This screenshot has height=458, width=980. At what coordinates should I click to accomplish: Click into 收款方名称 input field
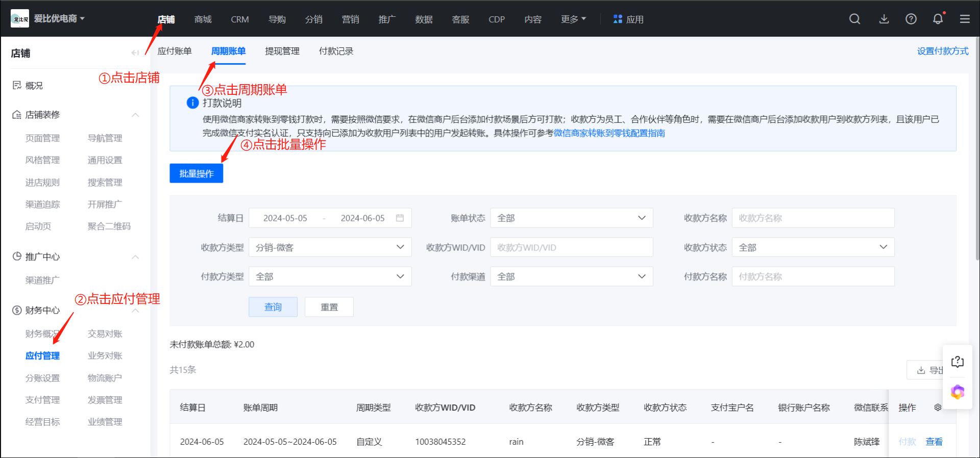pyautogui.click(x=813, y=218)
